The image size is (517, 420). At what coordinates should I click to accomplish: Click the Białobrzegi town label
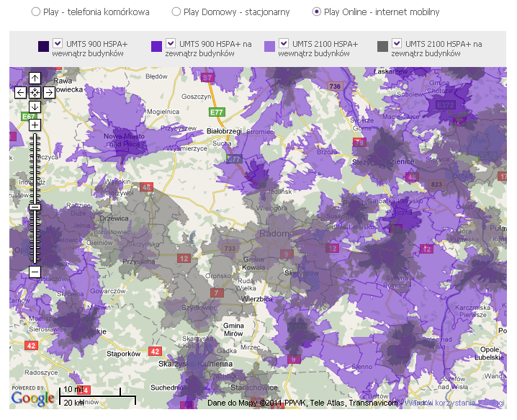pos(224,131)
